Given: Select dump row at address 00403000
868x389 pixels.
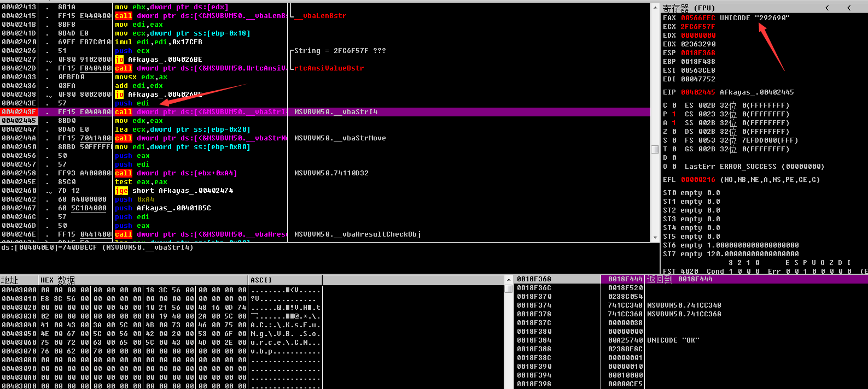Looking at the screenshot, I should [161, 290].
